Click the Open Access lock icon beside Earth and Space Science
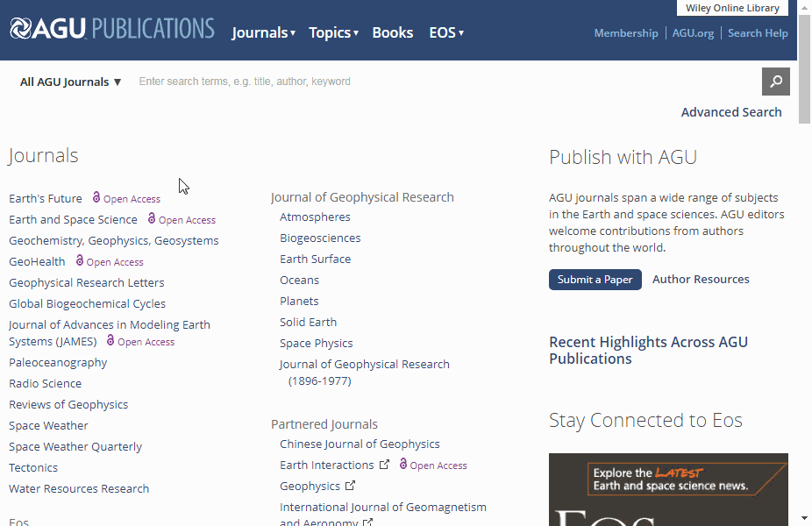Screen dimensions: 812x526 point(151,218)
